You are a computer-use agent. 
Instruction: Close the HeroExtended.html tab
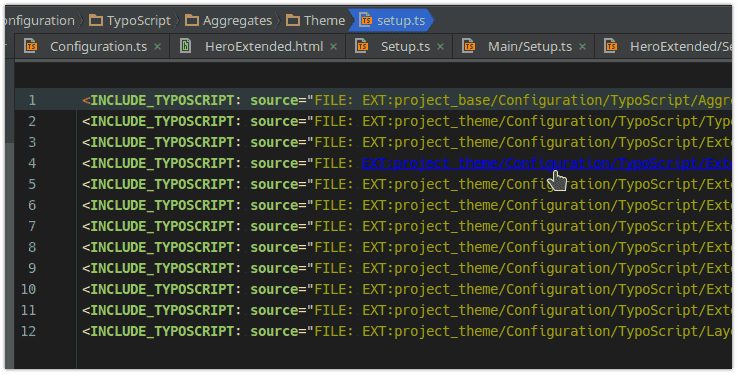click(333, 47)
